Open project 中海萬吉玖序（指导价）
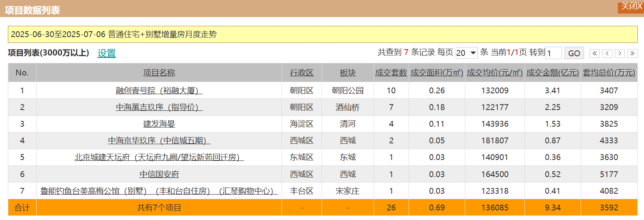 159,107
